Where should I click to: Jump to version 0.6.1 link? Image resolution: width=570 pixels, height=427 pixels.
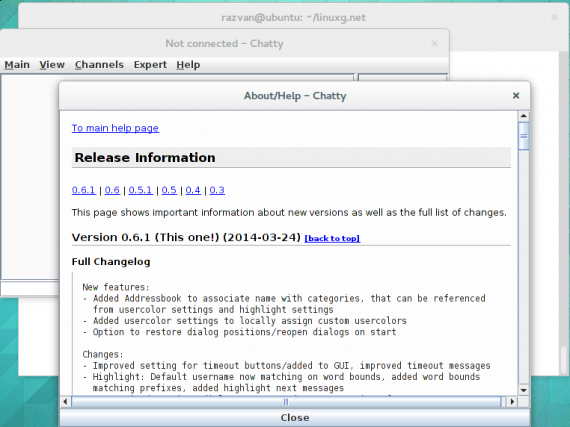[x=84, y=190]
